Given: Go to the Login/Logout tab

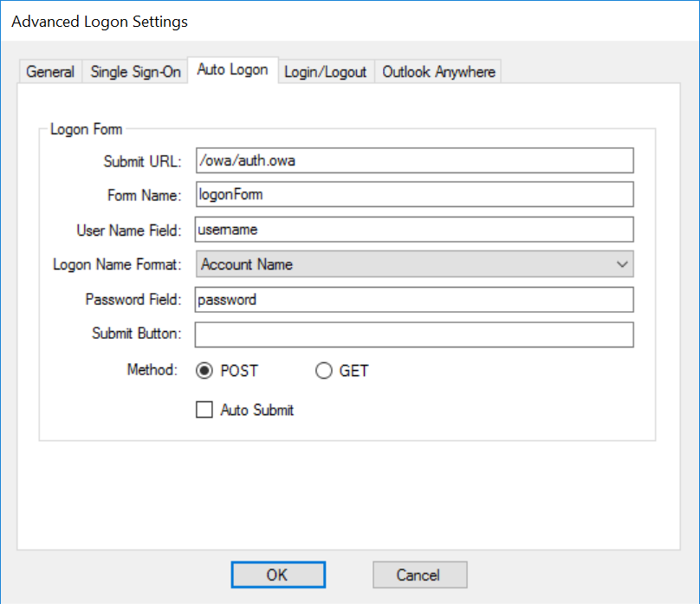Looking at the screenshot, I should point(326,72).
